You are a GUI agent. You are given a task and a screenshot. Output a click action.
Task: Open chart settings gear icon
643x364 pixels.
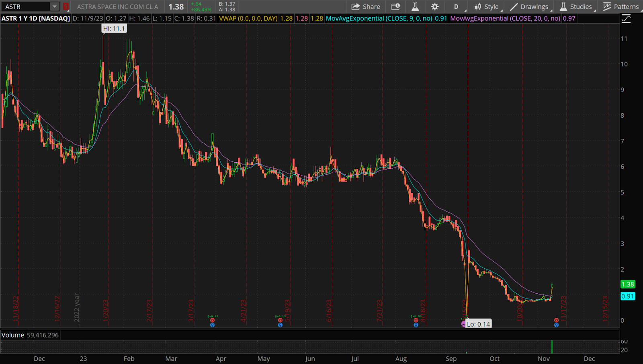tap(435, 6)
